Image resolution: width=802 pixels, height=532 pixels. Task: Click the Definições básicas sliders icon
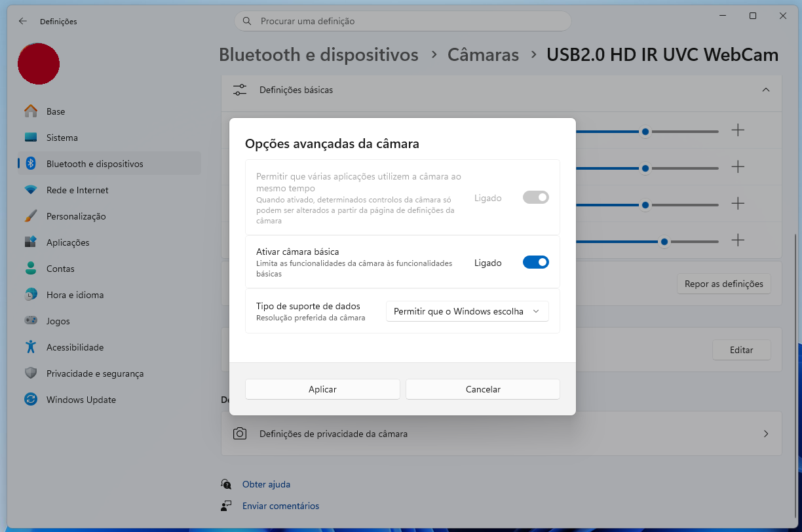pyautogui.click(x=240, y=90)
